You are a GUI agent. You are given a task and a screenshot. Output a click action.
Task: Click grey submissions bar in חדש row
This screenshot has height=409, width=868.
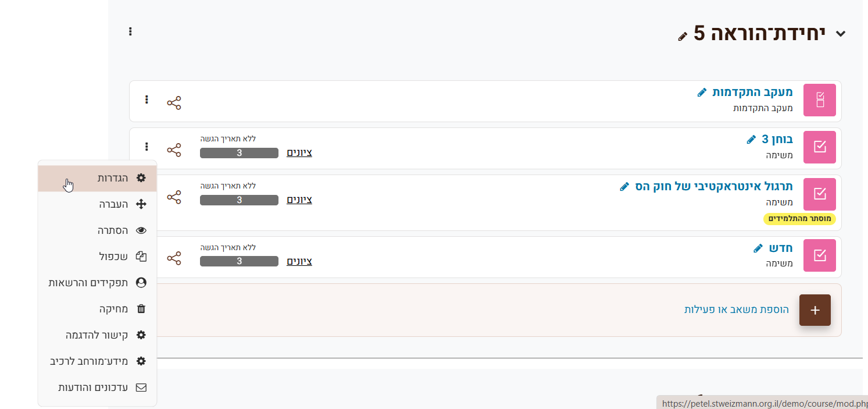point(239,261)
